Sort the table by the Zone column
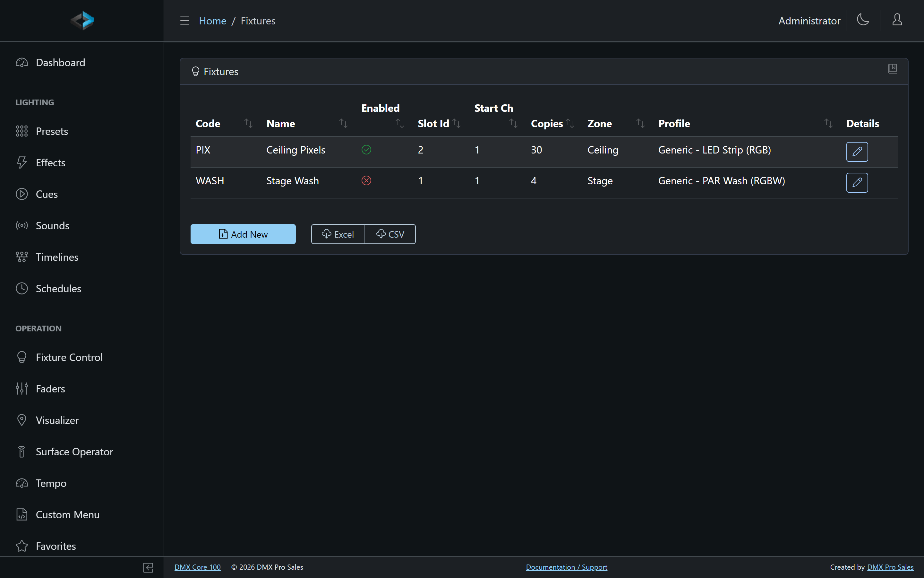 point(640,123)
